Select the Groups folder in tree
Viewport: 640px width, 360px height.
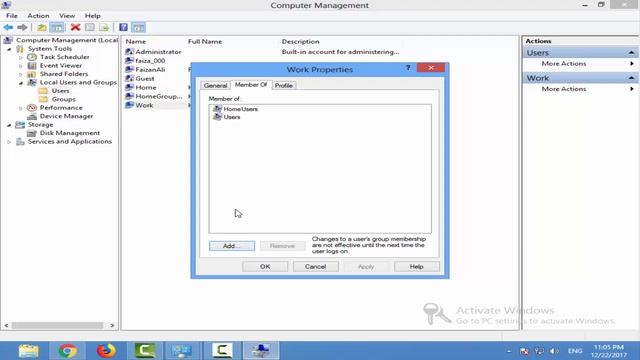click(x=57, y=99)
